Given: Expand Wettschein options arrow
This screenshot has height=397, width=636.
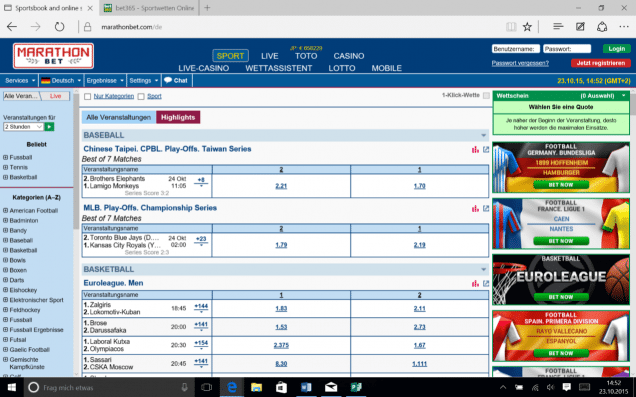Looking at the screenshot, I should pos(623,96).
